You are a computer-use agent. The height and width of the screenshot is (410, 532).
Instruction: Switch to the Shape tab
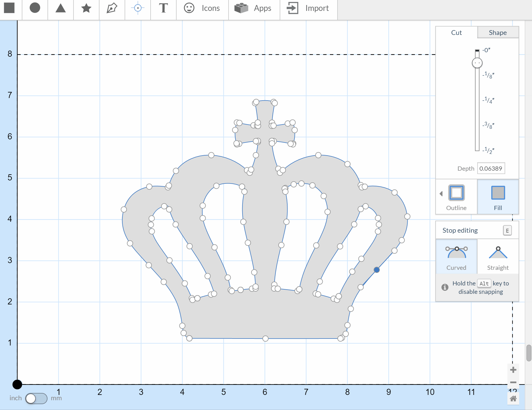(x=498, y=33)
